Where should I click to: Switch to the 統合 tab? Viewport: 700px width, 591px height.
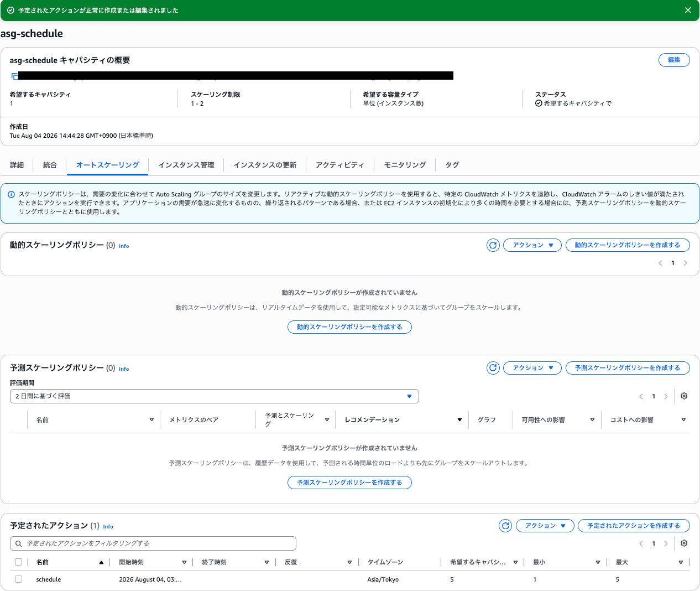click(x=50, y=165)
